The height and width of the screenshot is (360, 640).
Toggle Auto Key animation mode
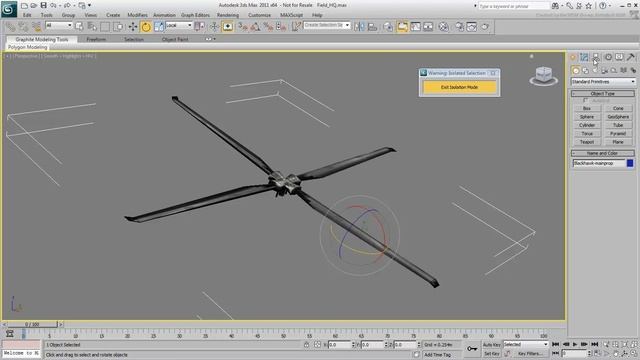(491, 345)
